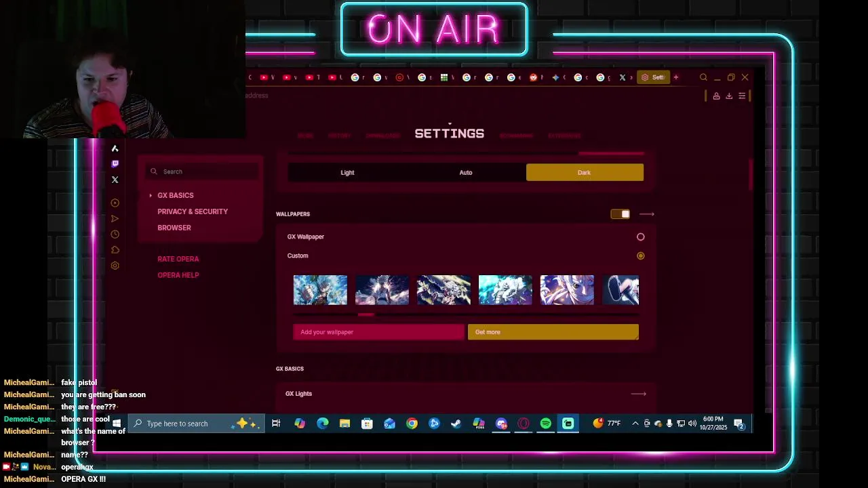Viewport: 868px width, 488px height.
Task: Switch to the X browser tab
Action: tap(623, 77)
